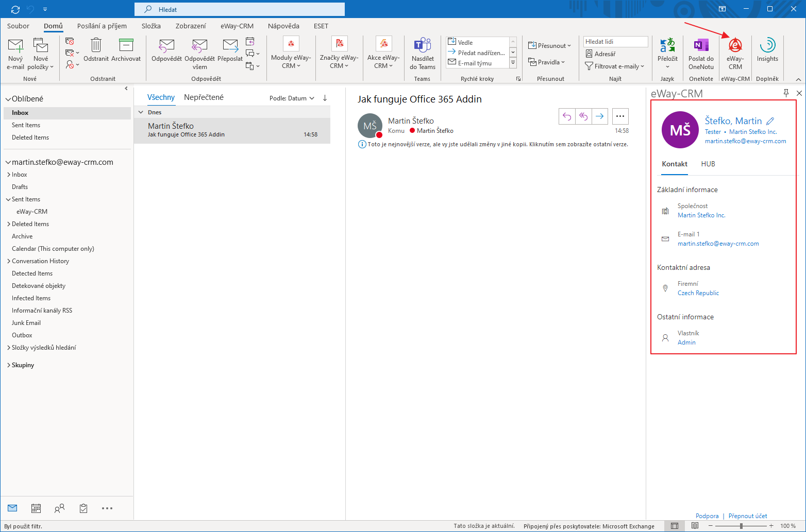Screen dimensions: 806x532
Task: Open Filtrovat e-maily dropdown
Action: tap(614, 66)
